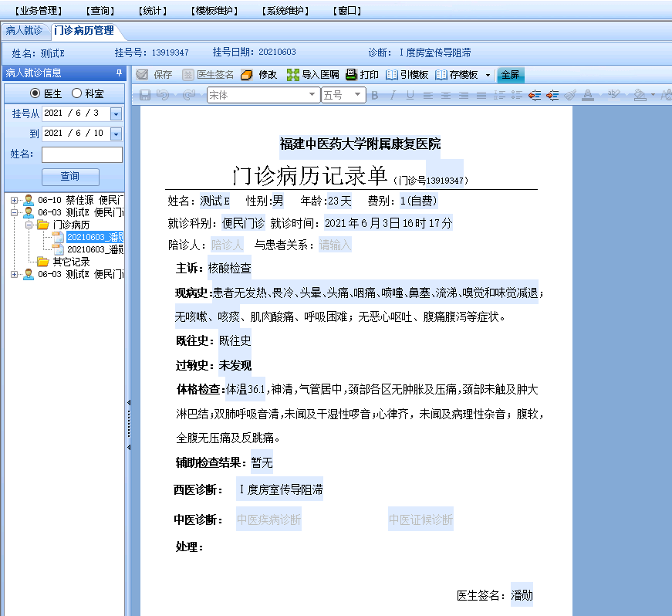672x616 pixels.
Task: Justify text alignment
Action: (481, 95)
